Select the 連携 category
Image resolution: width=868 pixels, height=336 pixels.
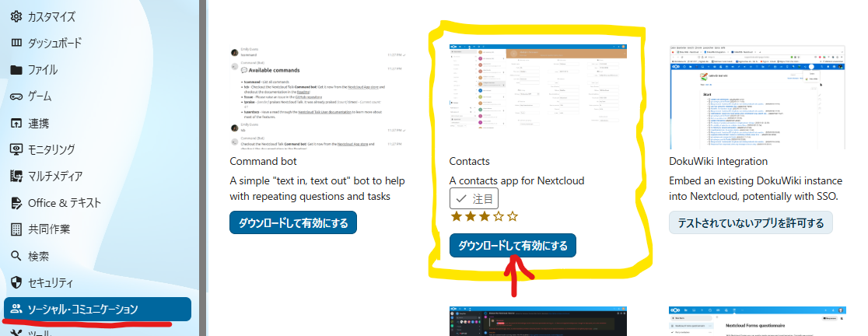point(97,123)
